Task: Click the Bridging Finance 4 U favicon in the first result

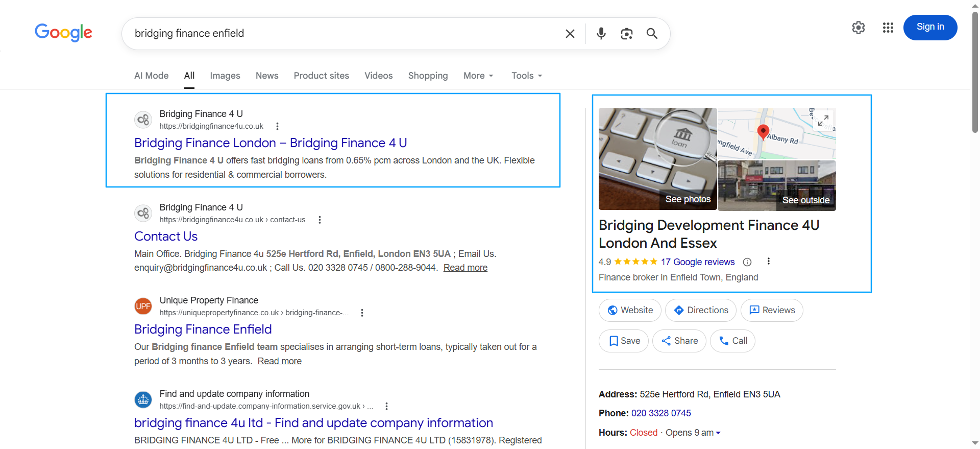Action: [143, 120]
